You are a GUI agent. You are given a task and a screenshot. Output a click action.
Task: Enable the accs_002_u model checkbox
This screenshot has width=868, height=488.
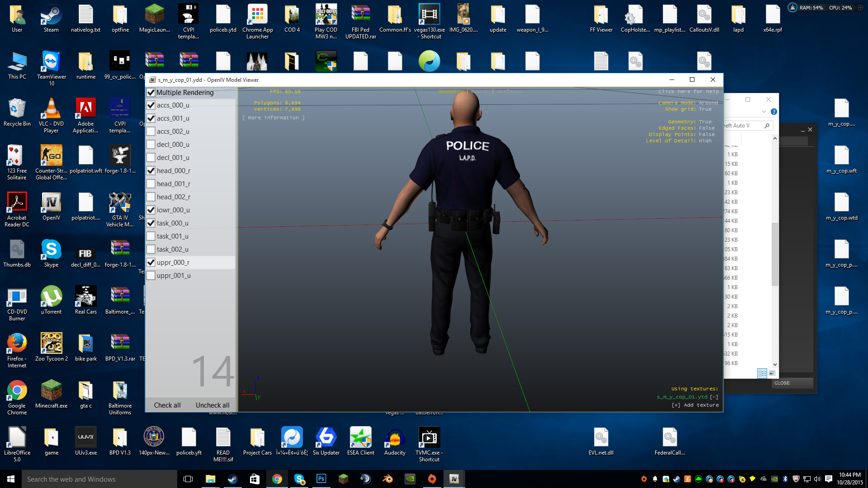coord(151,131)
